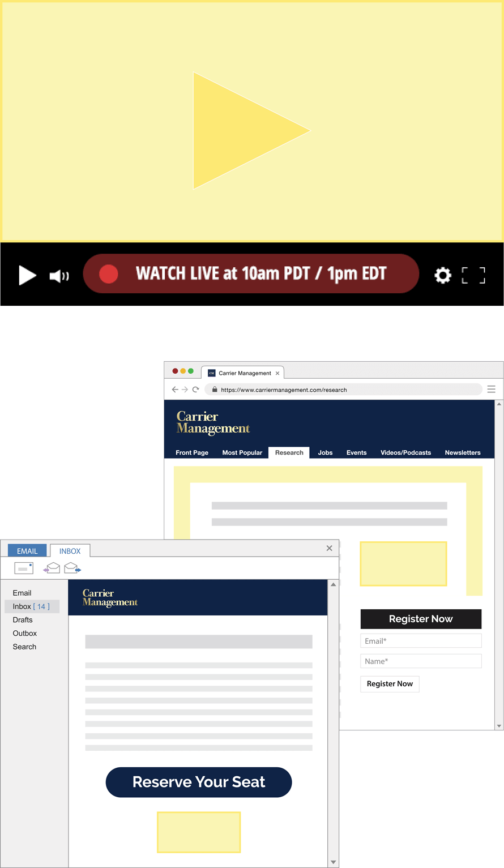504x868 pixels.
Task: Mute the video using the speaker icon
Action: 59,276
